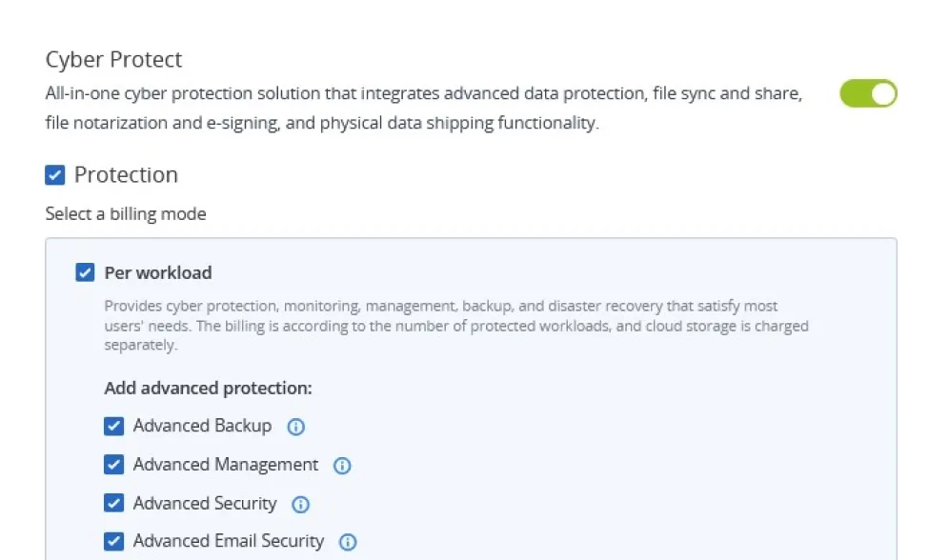Open the Advanced Backup info icon
The image size is (949, 560).
(x=296, y=427)
